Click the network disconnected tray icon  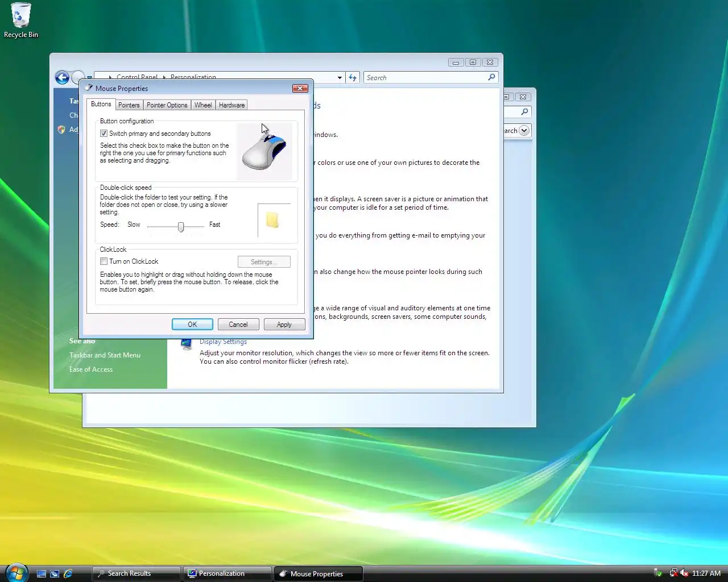[673, 573]
